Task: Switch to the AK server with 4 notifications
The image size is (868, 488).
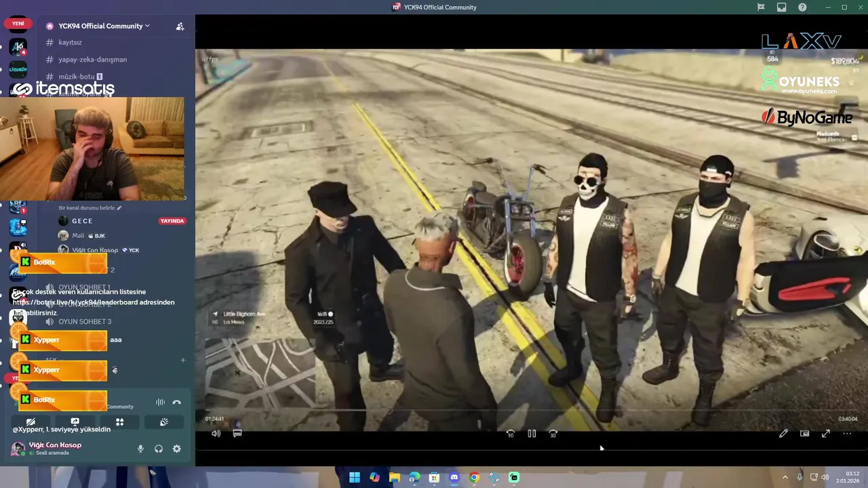Action: click(18, 47)
